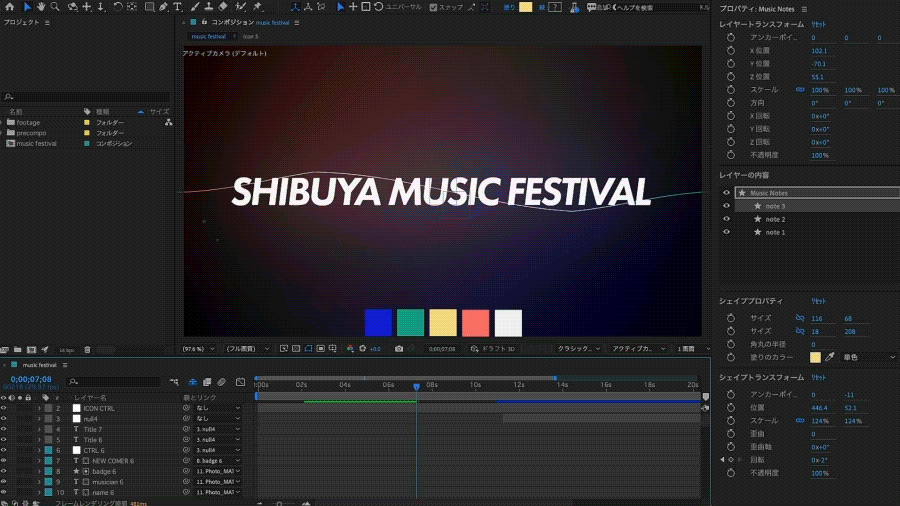
Task: Toggle visibility of note 2
Action: click(x=727, y=219)
